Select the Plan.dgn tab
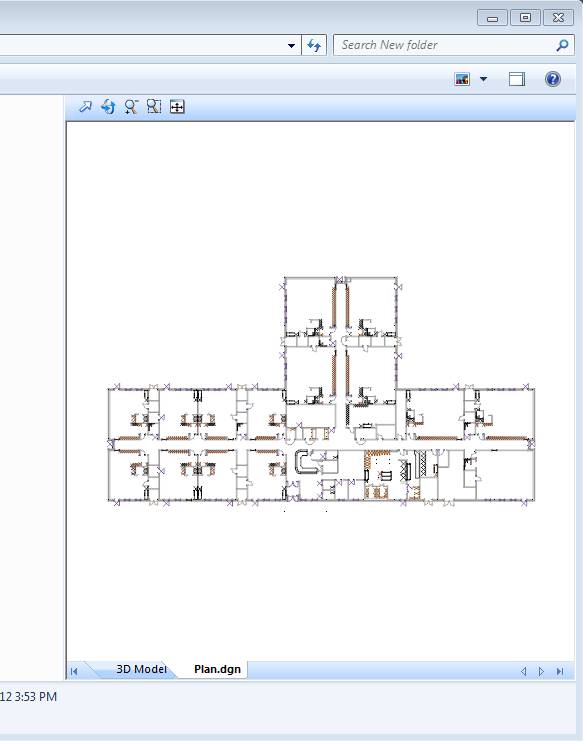583x741 pixels. [217, 669]
